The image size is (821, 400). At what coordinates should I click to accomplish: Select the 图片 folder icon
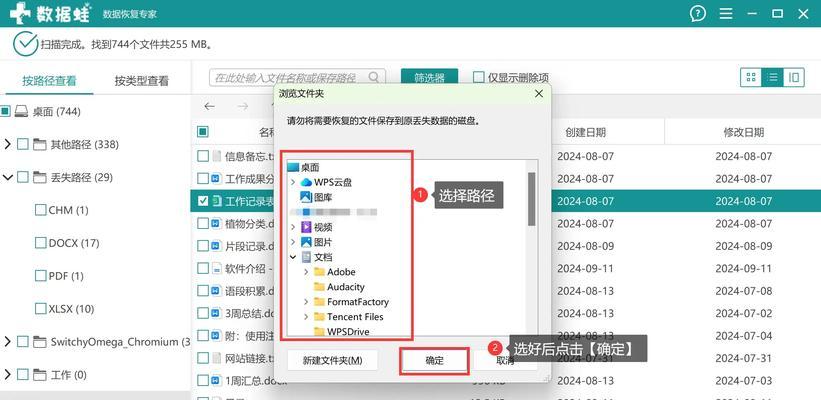click(x=306, y=242)
